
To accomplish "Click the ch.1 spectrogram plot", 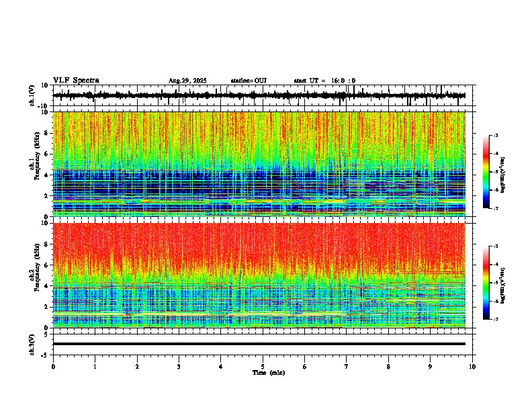I will 259,164.
